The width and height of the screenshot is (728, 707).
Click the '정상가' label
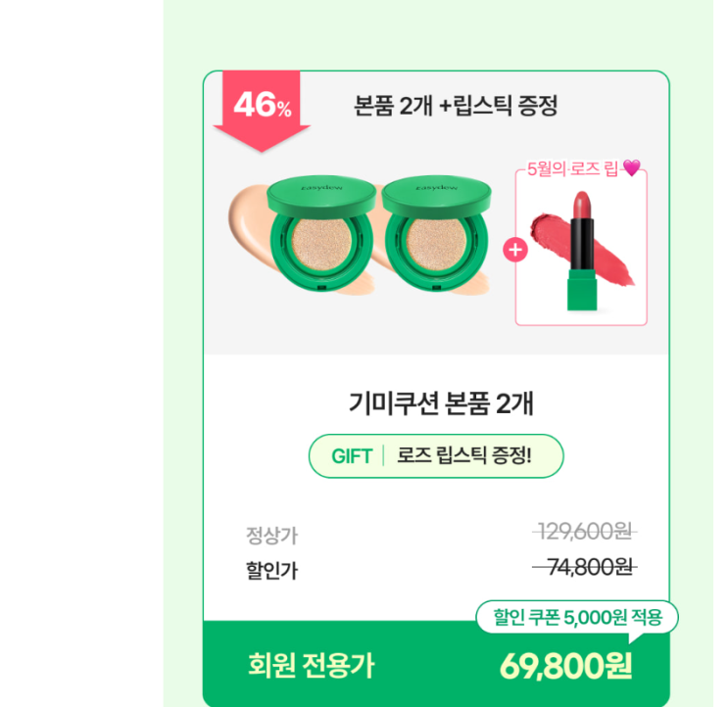pyautogui.click(x=271, y=536)
